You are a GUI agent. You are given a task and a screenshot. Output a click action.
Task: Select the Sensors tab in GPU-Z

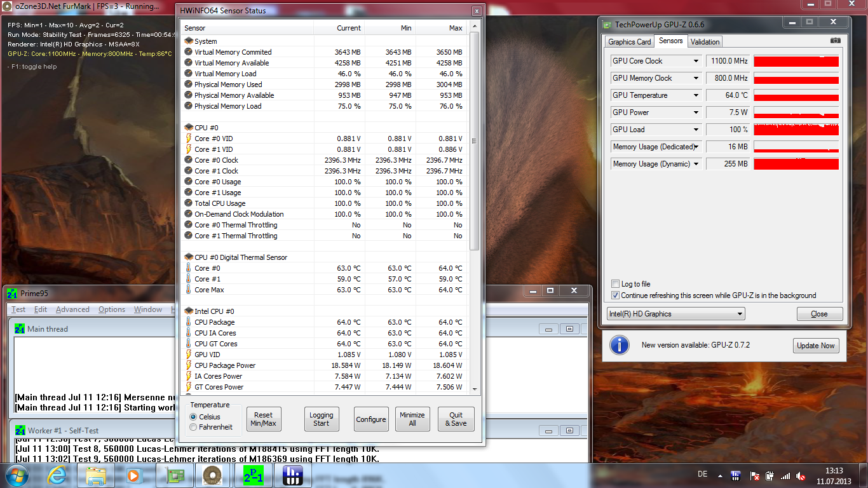click(671, 41)
